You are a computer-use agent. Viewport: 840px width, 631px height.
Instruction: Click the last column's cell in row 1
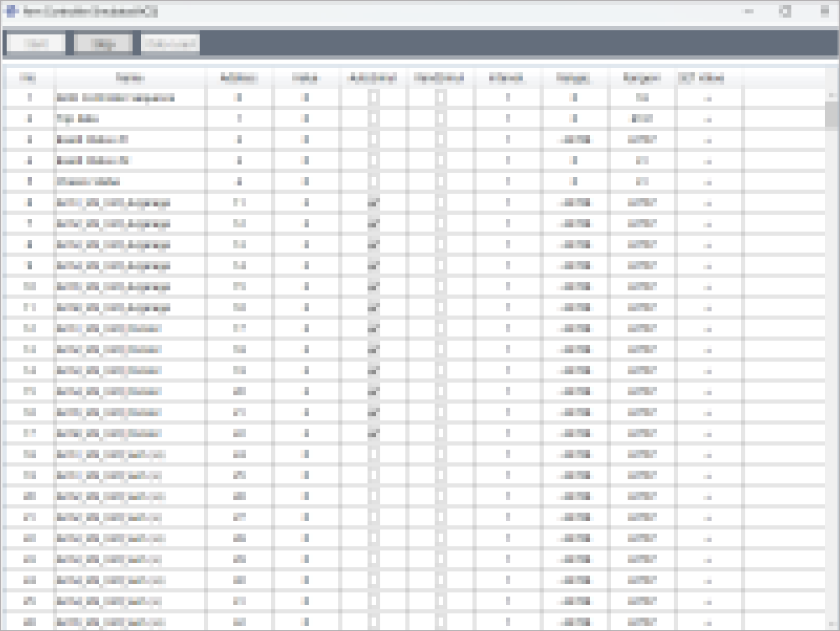[709, 97]
